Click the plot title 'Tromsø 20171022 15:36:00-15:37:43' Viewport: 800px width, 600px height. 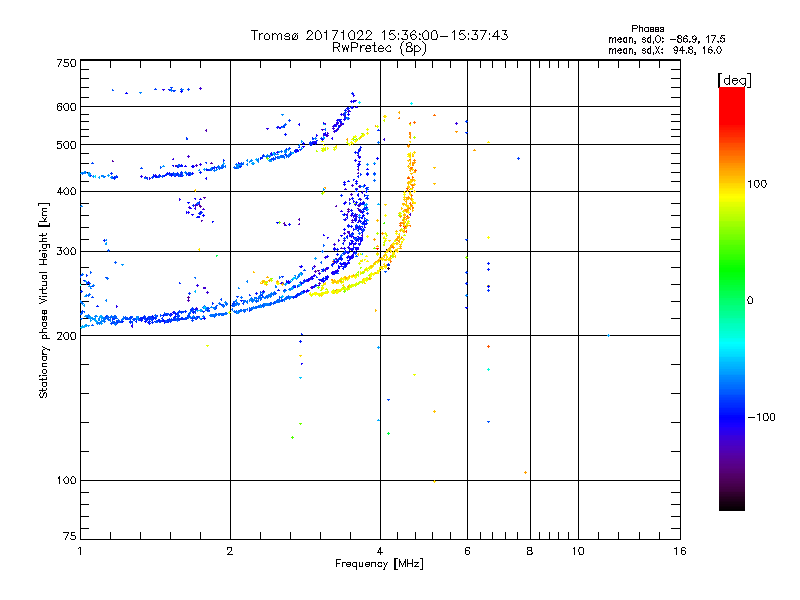tap(379, 35)
